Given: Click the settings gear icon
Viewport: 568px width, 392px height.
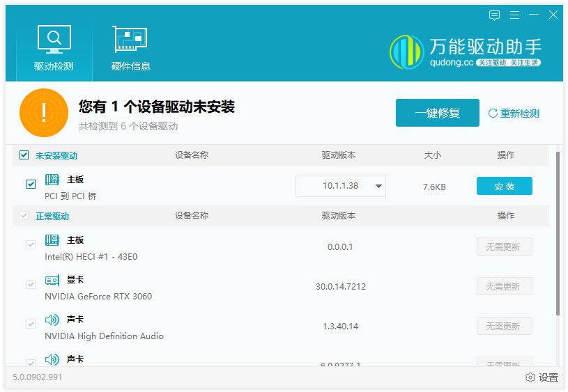Looking at the screenshot, I should pos(530,377).
